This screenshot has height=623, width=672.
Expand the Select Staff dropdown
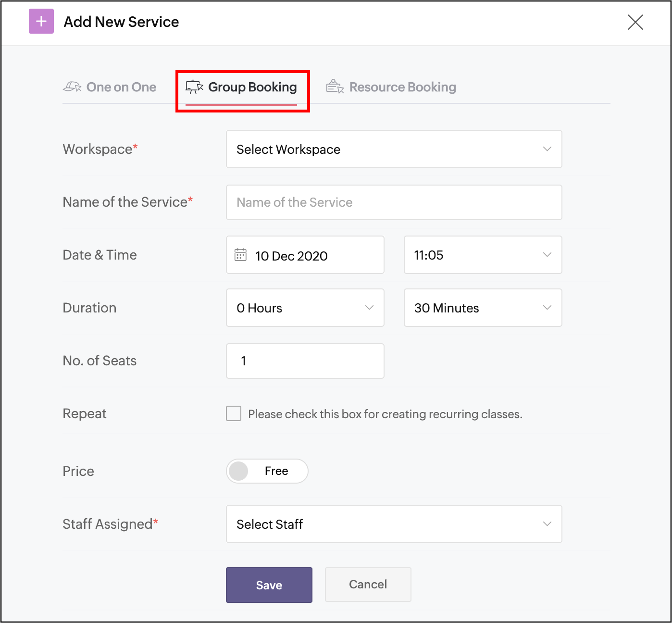click(x=394, y=524)
